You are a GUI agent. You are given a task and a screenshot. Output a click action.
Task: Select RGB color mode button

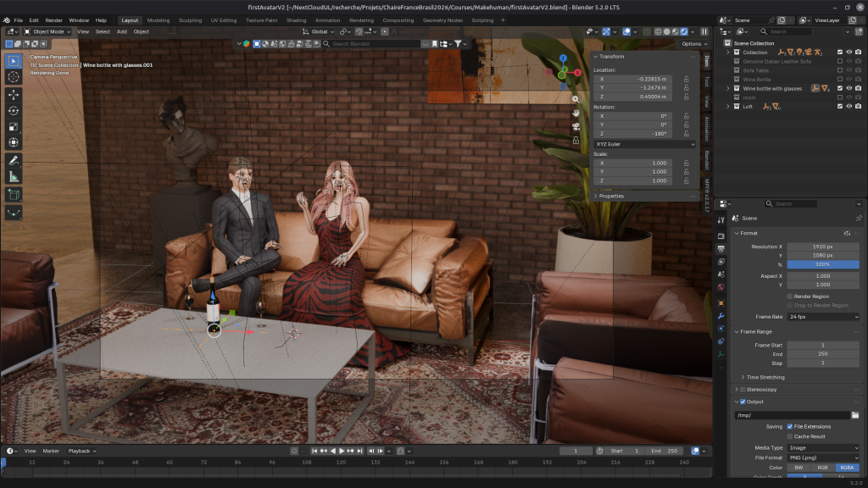pos(822,468)
